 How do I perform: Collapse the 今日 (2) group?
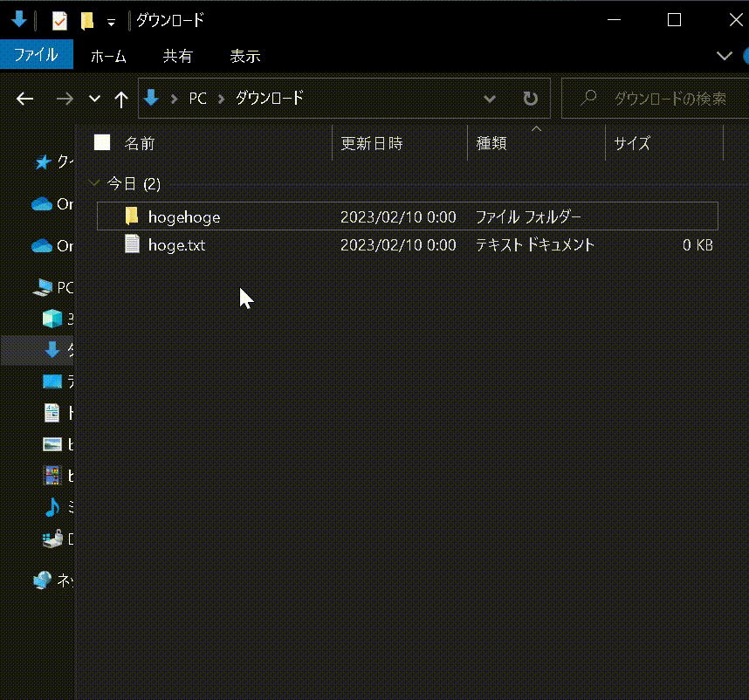[x=94, y=183]
